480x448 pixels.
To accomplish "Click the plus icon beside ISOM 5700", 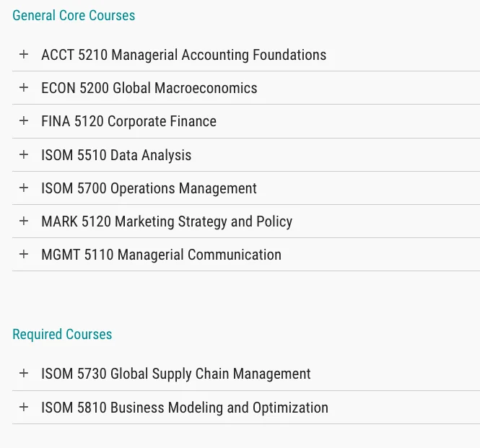I will 24,188.
